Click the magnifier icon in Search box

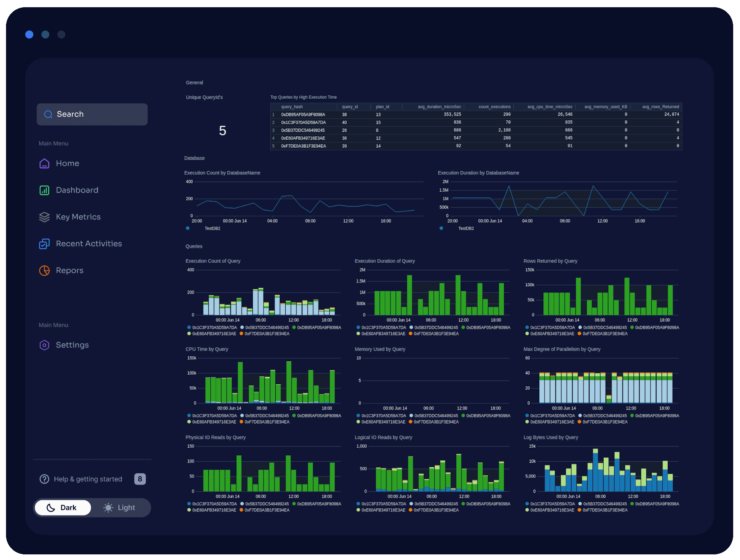pos(48,114)
